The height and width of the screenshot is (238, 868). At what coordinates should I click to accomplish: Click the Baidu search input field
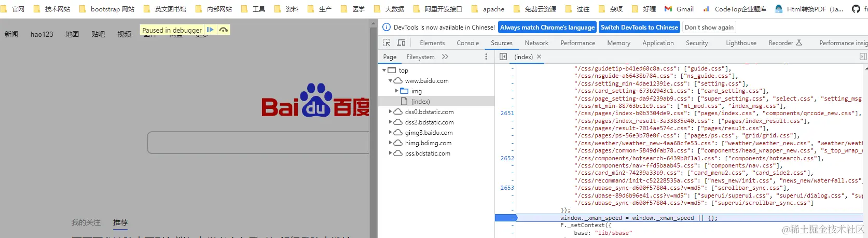tap(258, 143)
